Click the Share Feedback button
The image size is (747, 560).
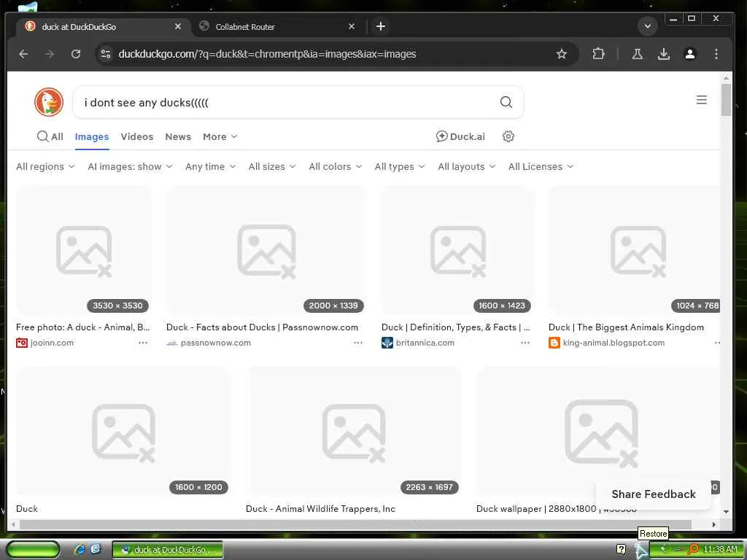click(x=654, y=494)
